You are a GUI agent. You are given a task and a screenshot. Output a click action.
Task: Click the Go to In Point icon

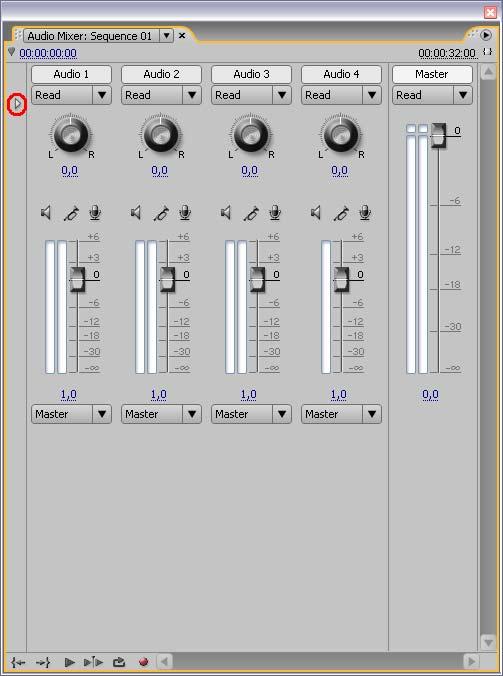click(x=18, y=662)
